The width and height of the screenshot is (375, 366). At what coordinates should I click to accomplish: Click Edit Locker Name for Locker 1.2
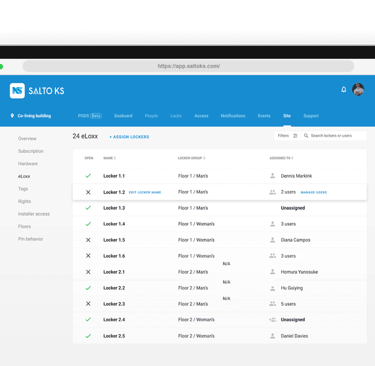pos(145,192)
